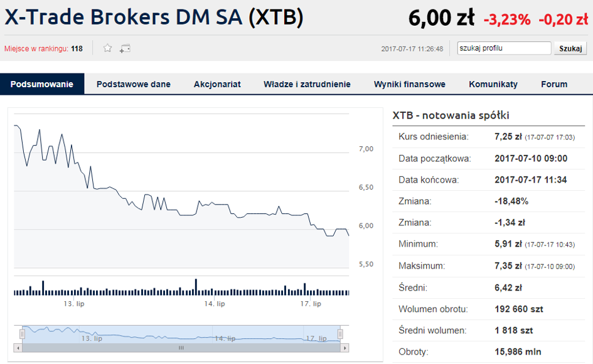Select the Podsumowanie tab
This screenshot has width=593, height=364.
42,84
